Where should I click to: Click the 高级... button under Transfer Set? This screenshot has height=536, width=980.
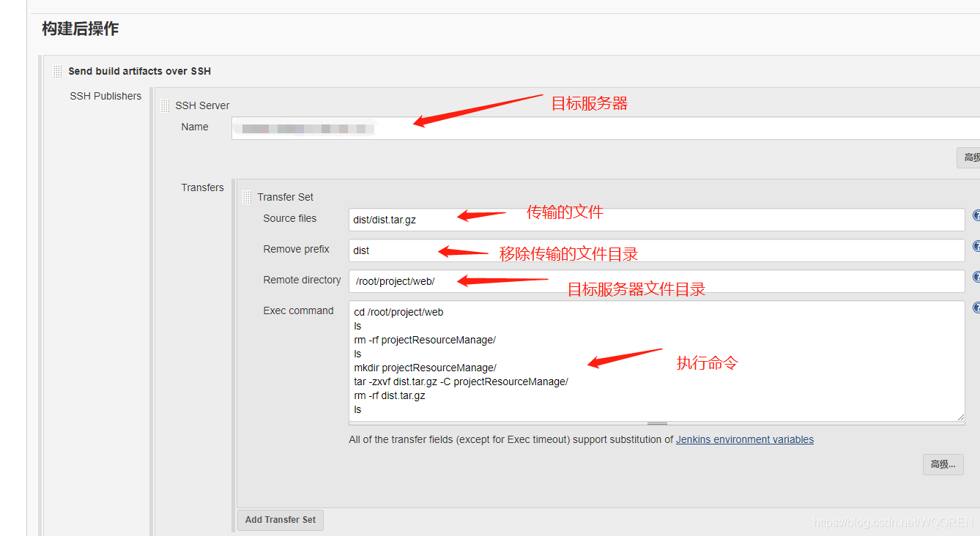pos(943,464)
